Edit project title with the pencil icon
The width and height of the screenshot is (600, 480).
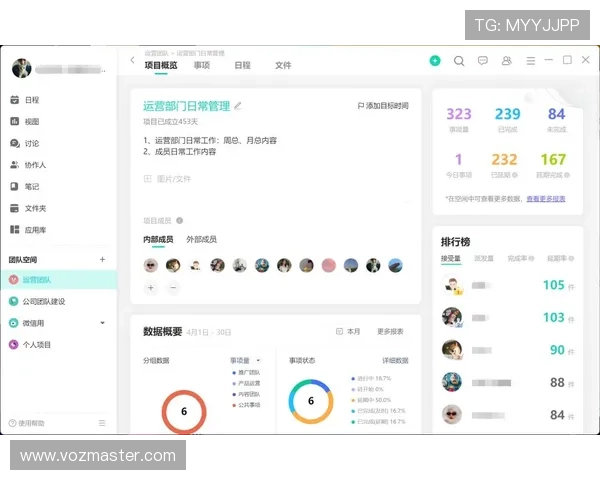[x=238, y=106]
